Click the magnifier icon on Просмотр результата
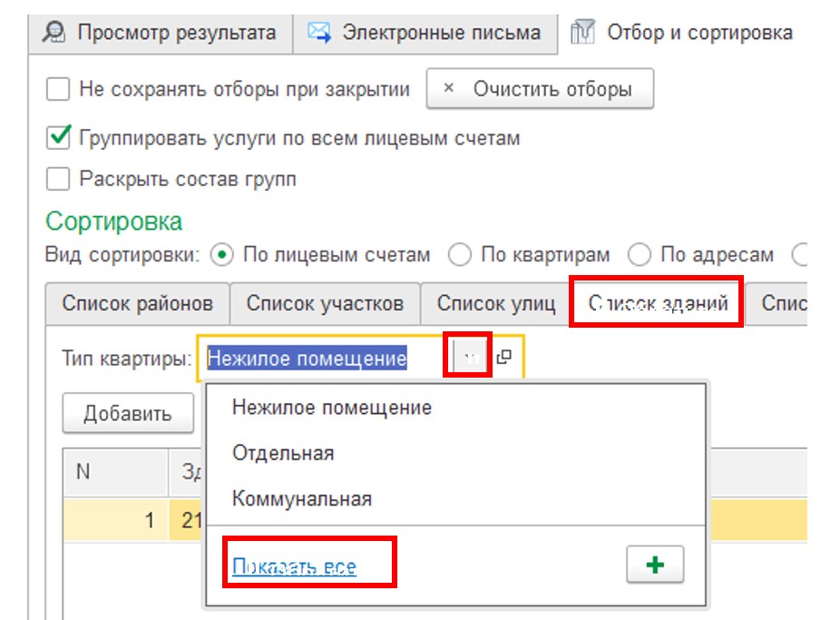The image size is (840, 620). 54,33
